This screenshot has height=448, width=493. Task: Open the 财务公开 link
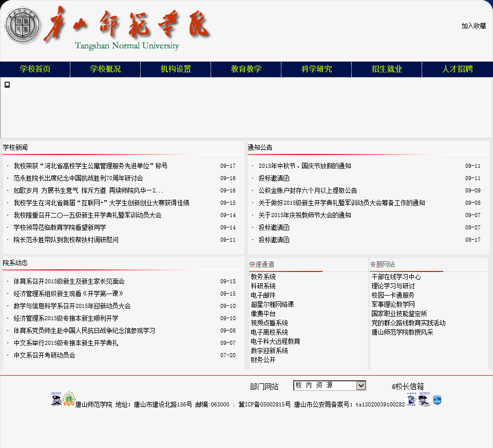point(263,360)
